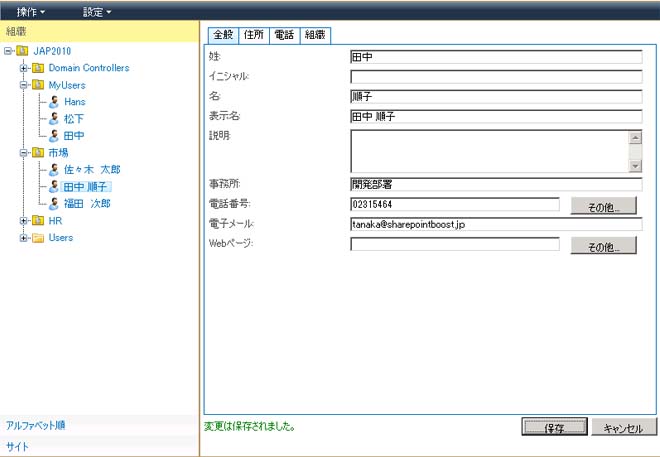
Task: Click the 説明 text area
Action: point(496,151)
